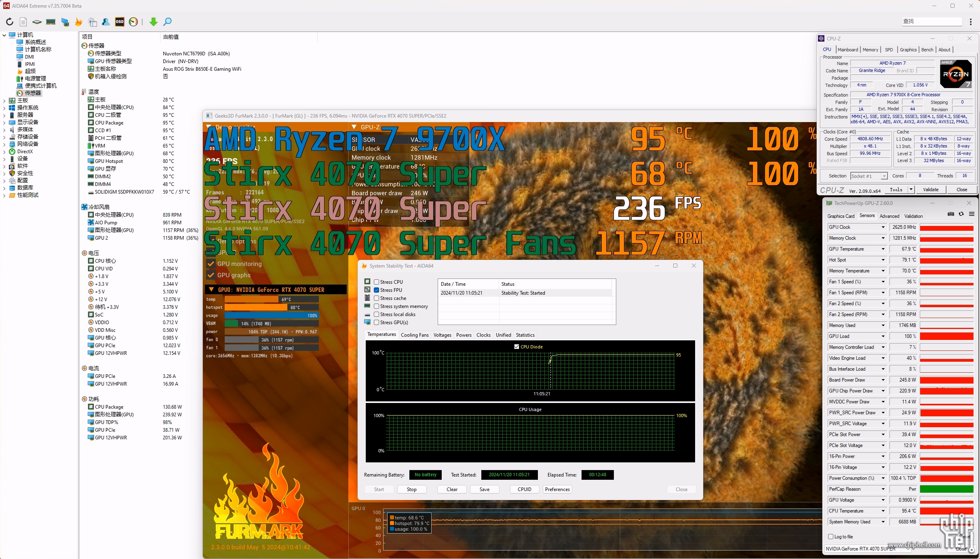The height and width of the screenshot is (559, 980).
Task: Click the PerfCap Reason green bar
Action: click(x=946, y=489)
